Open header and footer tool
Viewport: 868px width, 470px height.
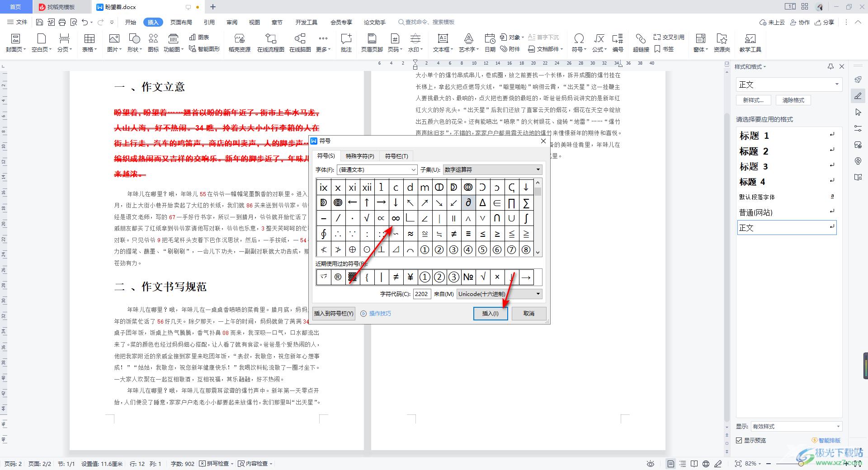372,43
